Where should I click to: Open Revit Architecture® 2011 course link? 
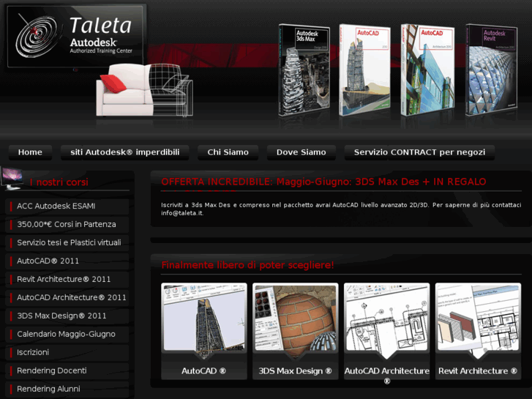[x=67, y=280]
